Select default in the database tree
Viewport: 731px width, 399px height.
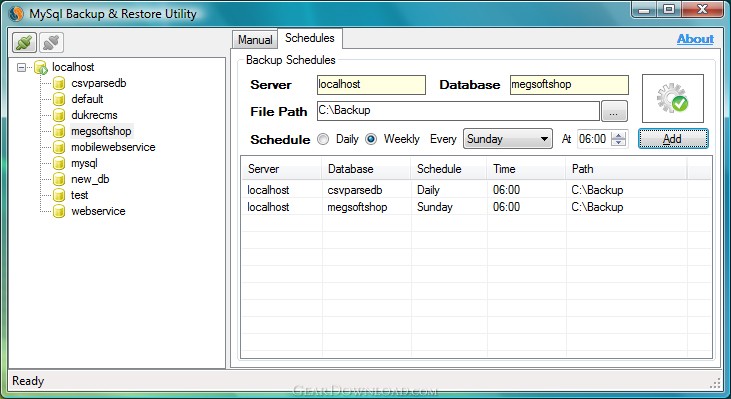87,99
